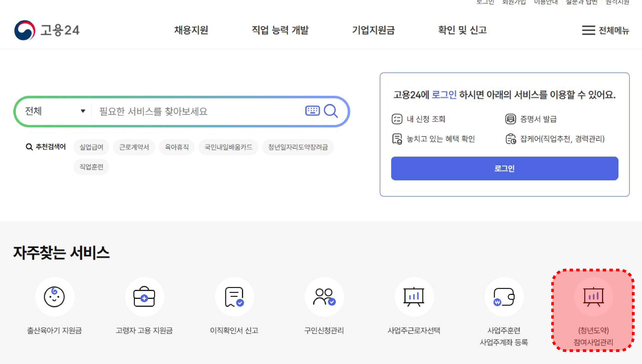Open the 전체메뉴 hamburger menu
The width and height of the screenshot is (642, 364).
[605, 31]
